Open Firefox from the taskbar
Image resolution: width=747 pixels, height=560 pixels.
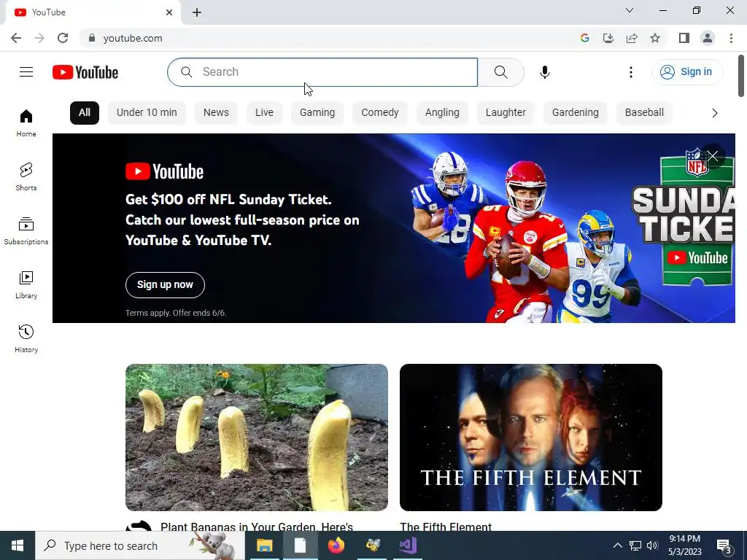pos(336,545)
